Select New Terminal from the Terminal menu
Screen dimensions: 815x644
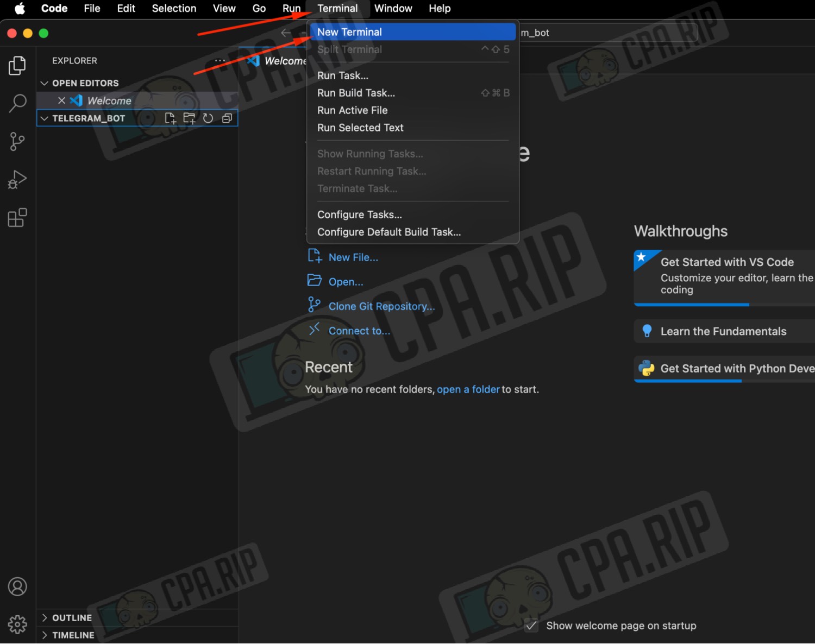pos(413,32)
